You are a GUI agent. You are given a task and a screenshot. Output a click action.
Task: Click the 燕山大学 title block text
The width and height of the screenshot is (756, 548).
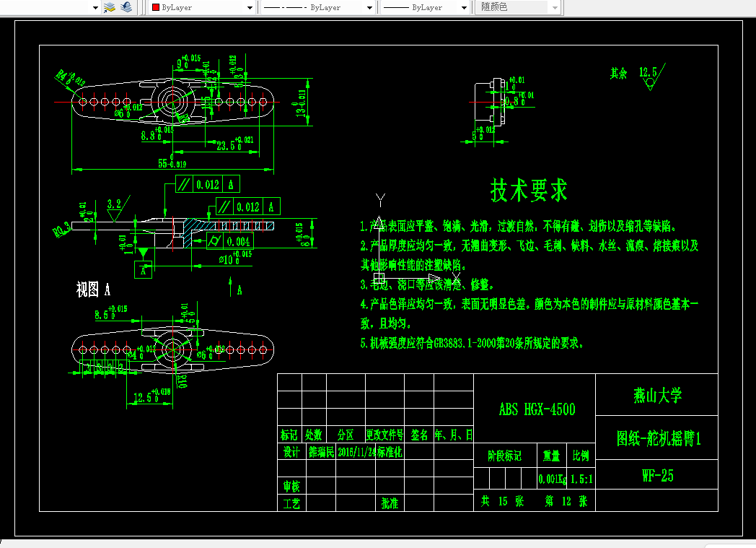658,396
